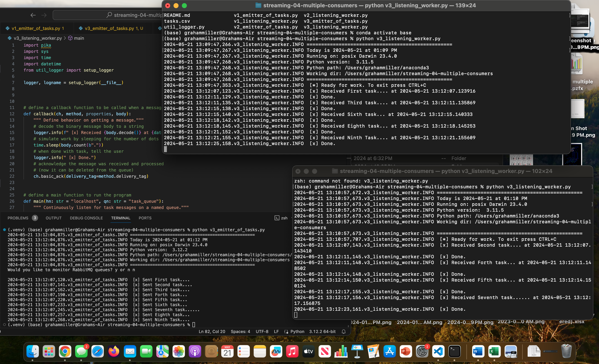599x364 pixels.
Task: Click the notifications bell in the status bar
Action: click(x=344, y=331)
